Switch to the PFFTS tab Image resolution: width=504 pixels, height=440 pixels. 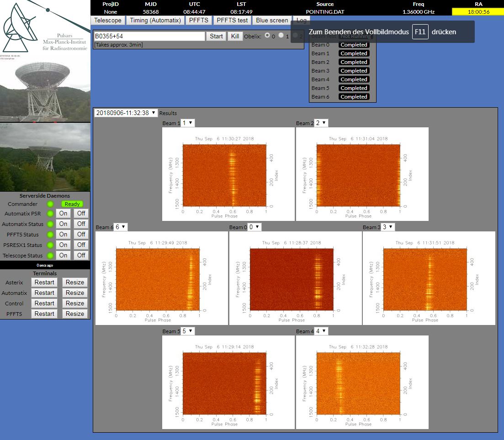199,20
